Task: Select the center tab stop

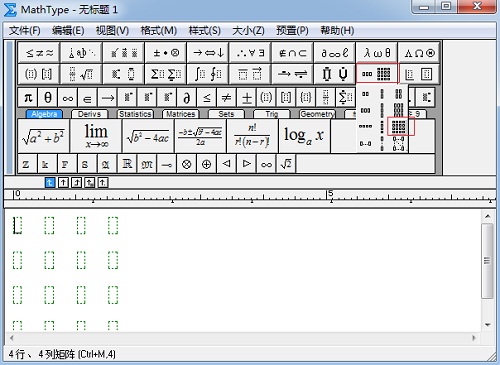Action: pyautogui.click(x=63, y=182)
